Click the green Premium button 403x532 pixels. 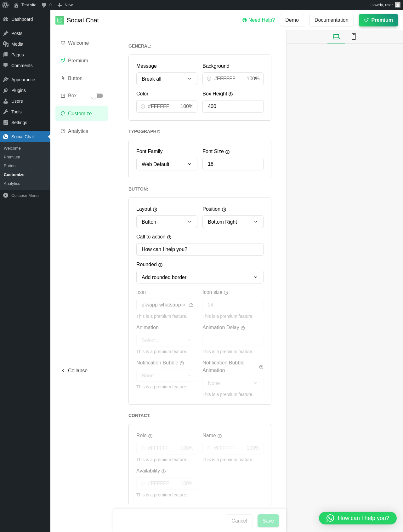coord(378,20)
